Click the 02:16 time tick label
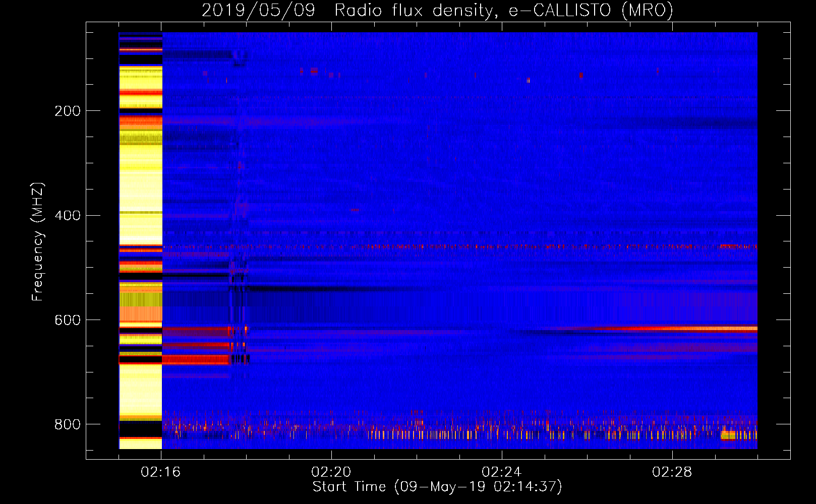Viewport: 816px width, 504px height. click(161, 472)
